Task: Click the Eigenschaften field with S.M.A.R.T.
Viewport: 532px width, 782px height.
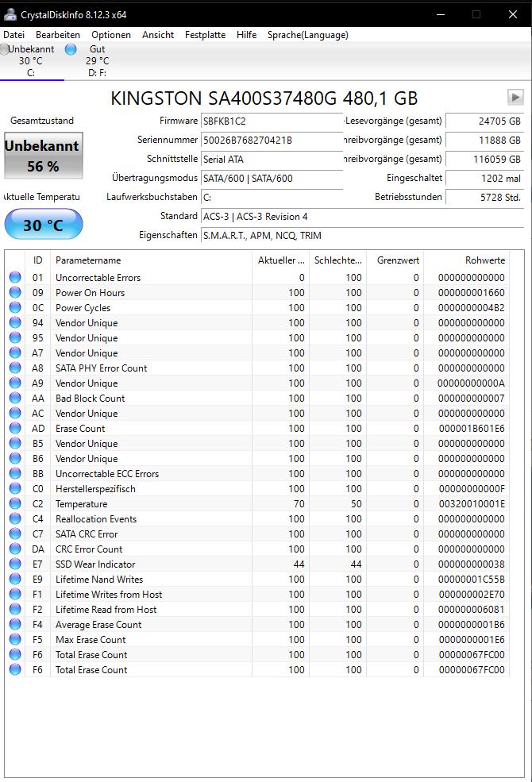Action: 363,236
